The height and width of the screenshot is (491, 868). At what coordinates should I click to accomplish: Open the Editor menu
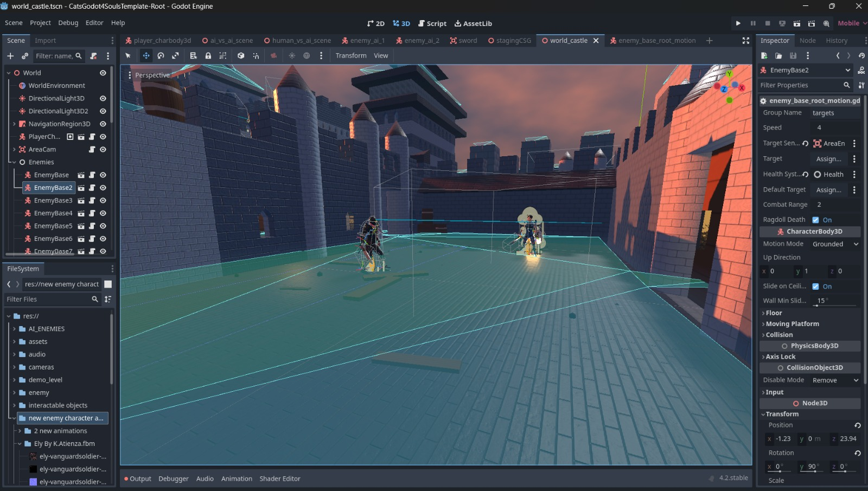94,23
